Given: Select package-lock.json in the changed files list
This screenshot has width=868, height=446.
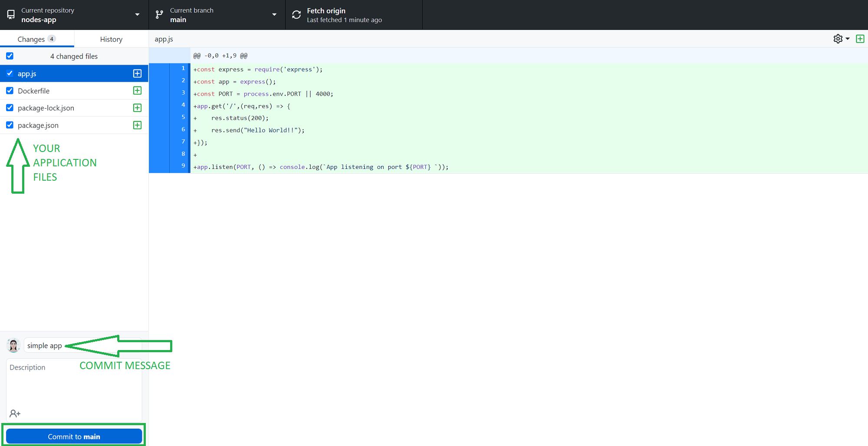Looking at the screenshot, I should [46, 108].
